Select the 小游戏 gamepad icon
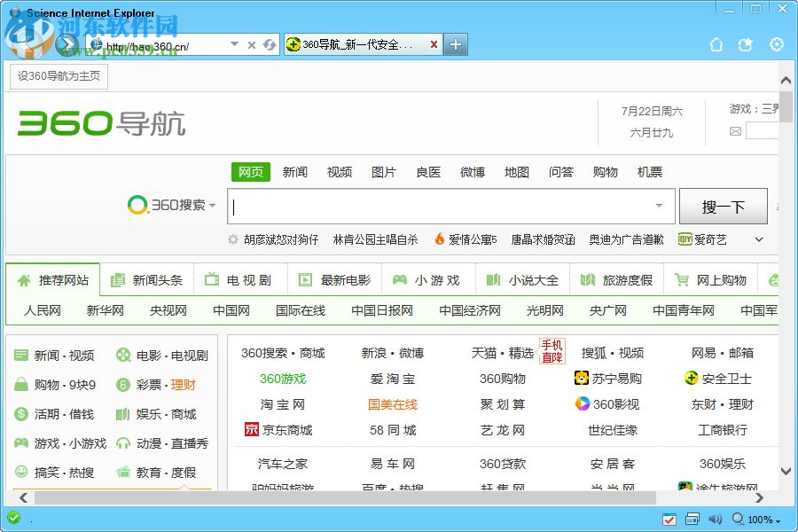Screen dimensions: 798x532 coord(401,279)
